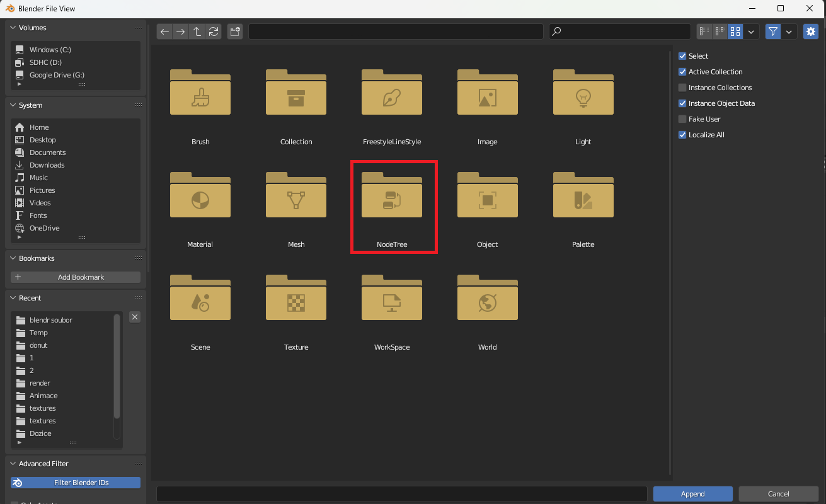
Task: Go back to previous folder
Action: 164,31
